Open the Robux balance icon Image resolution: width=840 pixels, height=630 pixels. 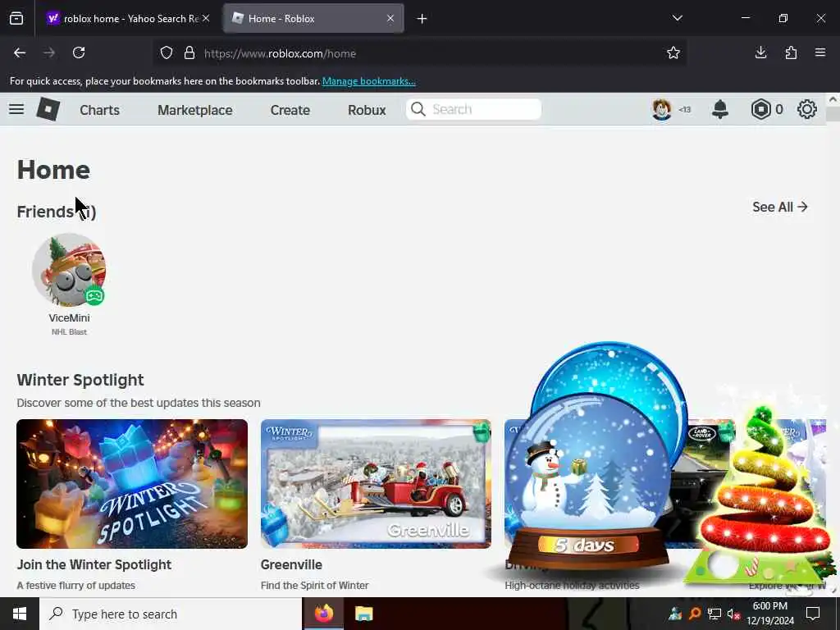coord(760,109)
